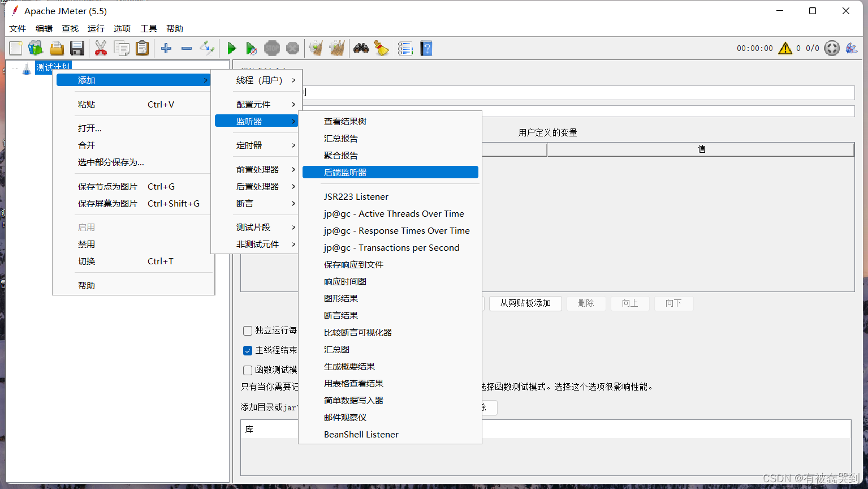The width and height of the screenshot is (868, 489).
Task: Uncheck the 主线程结束 checkbox
Action: (x=248, y=350)
